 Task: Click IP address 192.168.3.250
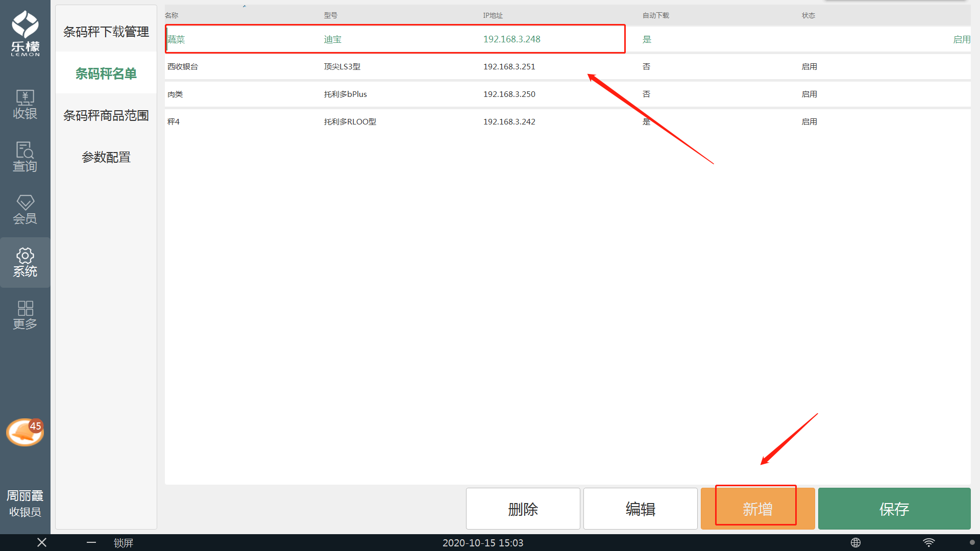coord(509,94)
